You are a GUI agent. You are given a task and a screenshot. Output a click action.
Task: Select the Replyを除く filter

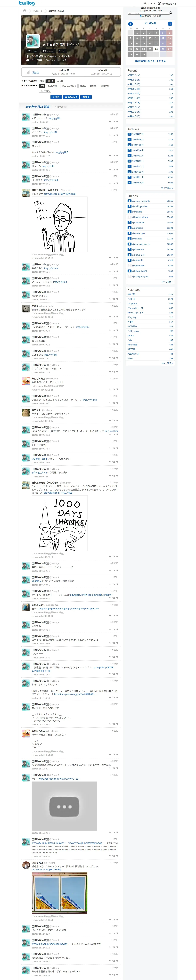pos(53,86)
